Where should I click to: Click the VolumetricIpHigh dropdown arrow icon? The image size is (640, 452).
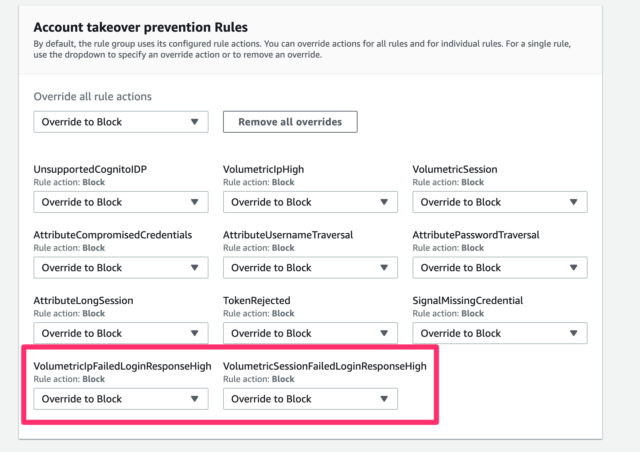(384, 202)
